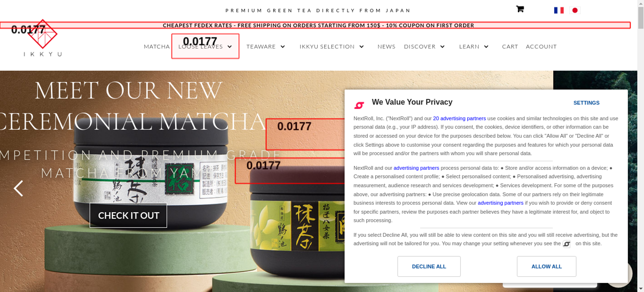The image size is (644, 292).
Task: Click the NextRoll logo in privacy dialog
Action: point(359,105)
